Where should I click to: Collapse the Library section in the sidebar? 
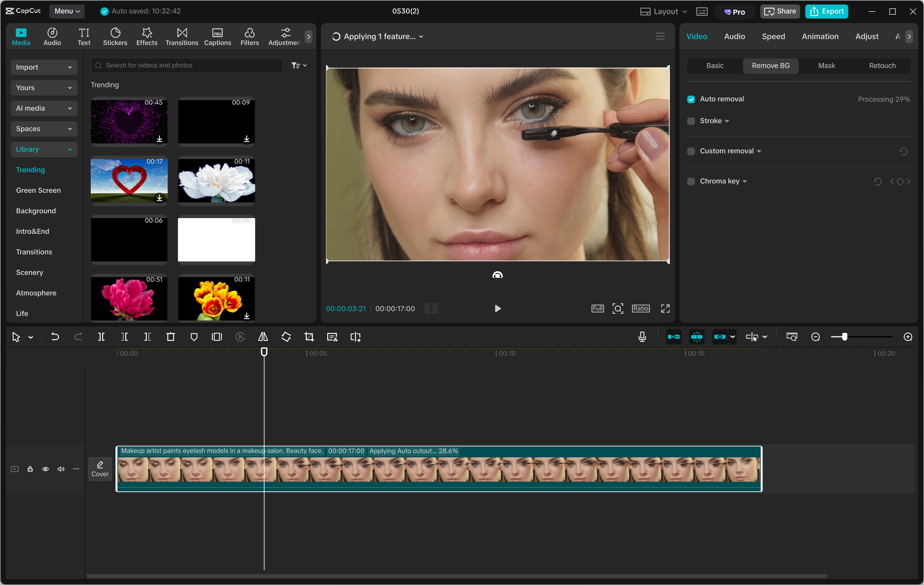point(69,149)
